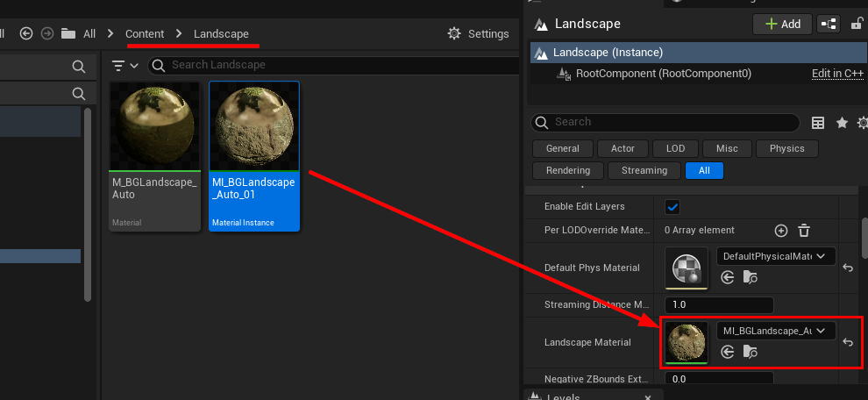Screen dimensions: 868x400
Task: Click the Add component button
Action: [782, 24]
